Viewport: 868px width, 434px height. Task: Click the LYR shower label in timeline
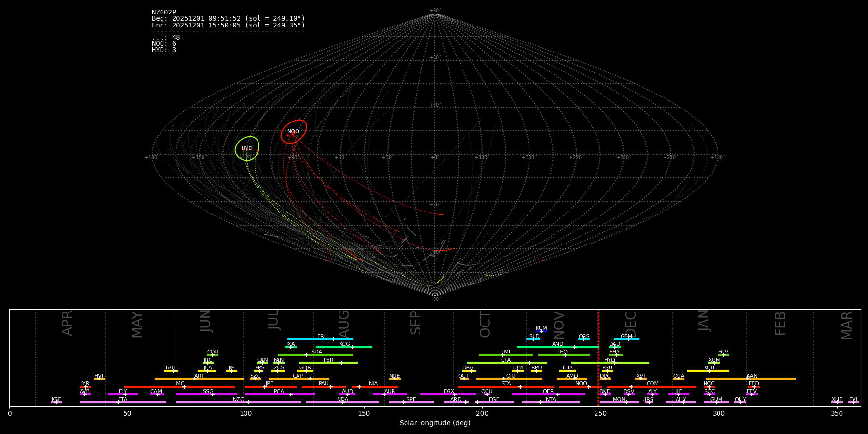coord(85,384)
